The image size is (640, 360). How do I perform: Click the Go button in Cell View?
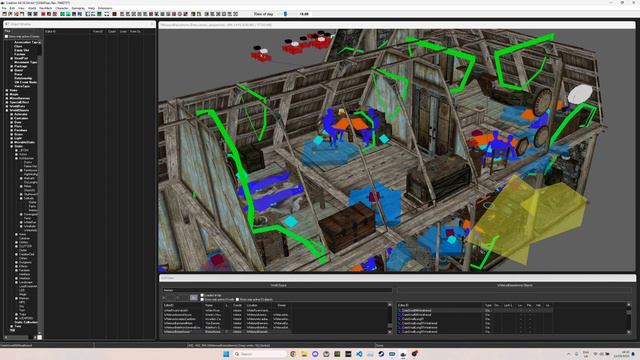(194, 298)
